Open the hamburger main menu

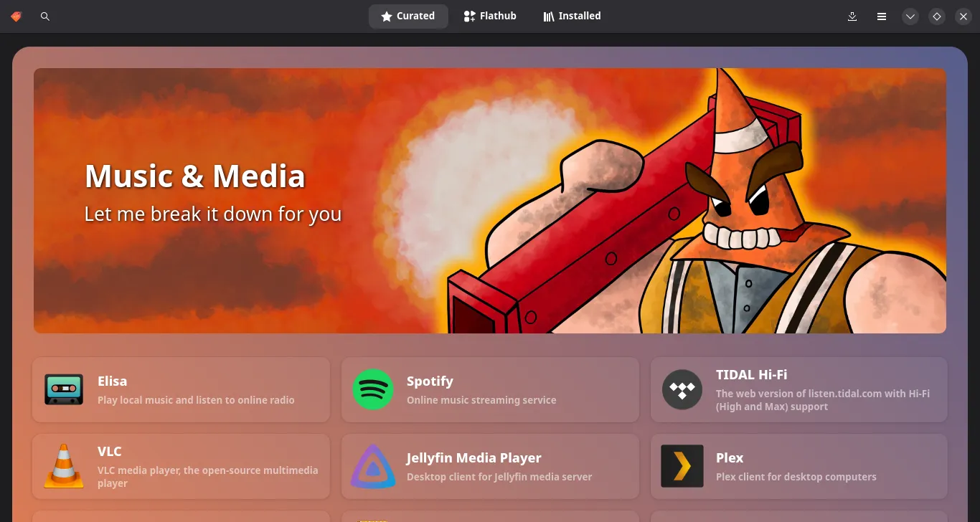882,16
